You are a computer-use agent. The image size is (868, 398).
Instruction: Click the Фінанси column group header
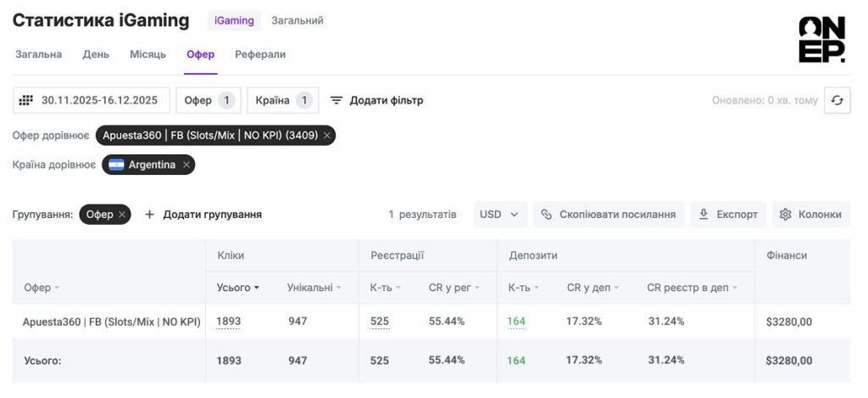pos(787,255)
